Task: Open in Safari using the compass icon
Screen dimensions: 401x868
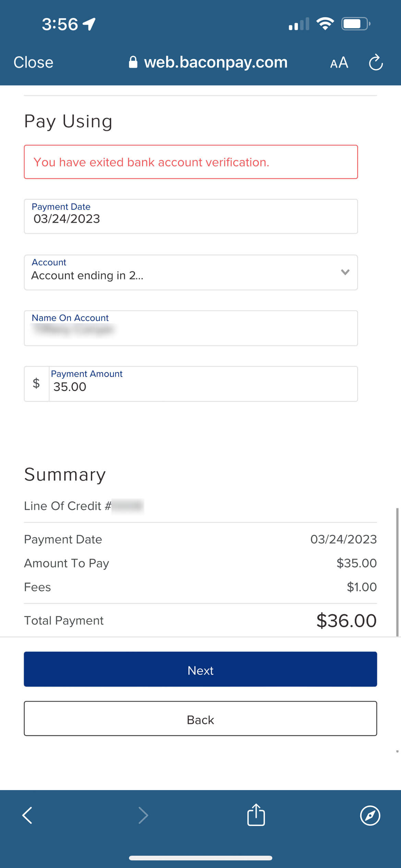Action: [x=370, y=815]
